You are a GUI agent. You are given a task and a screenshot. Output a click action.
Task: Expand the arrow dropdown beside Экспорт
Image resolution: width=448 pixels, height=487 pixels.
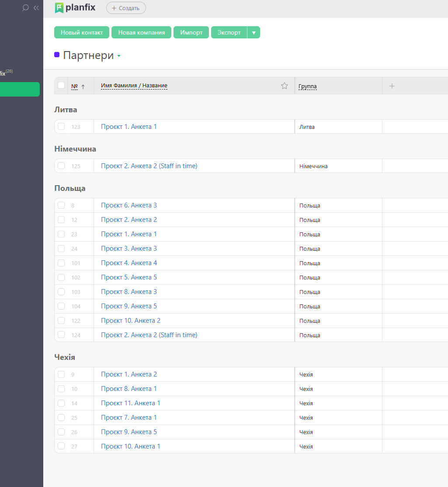[x=254, y=33]
